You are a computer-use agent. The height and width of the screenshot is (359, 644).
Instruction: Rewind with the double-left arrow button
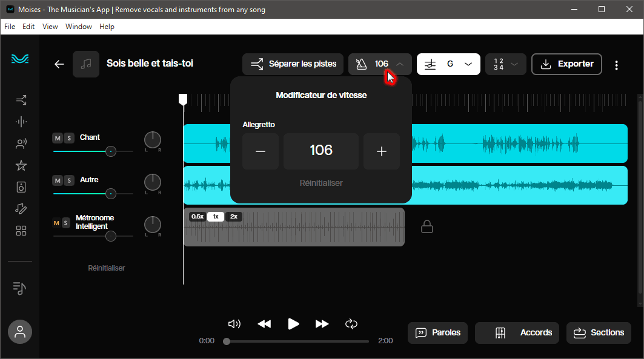(264, 324)
